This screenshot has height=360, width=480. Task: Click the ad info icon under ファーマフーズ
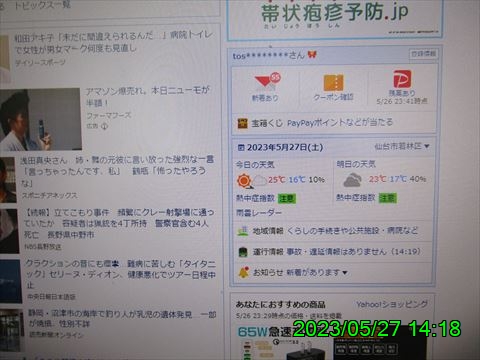(104, 126)
